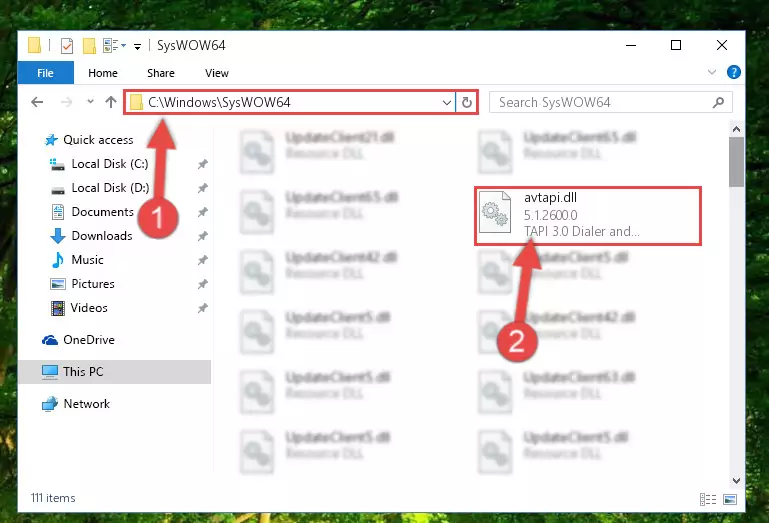Click the pin icon next to Local Disk (C:)
The width and height of the screenshot is (769, 523).
(203, 164)
